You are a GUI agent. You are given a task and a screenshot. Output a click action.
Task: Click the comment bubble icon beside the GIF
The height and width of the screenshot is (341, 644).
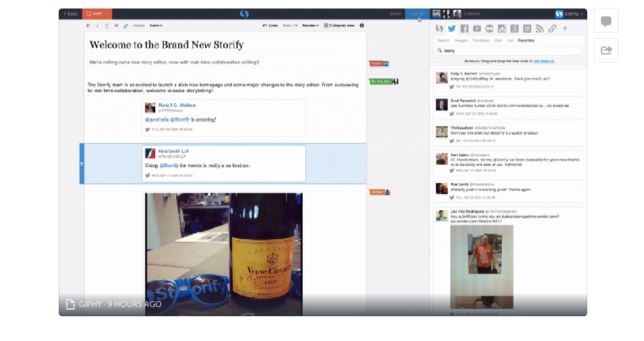[x=606, y=21]
